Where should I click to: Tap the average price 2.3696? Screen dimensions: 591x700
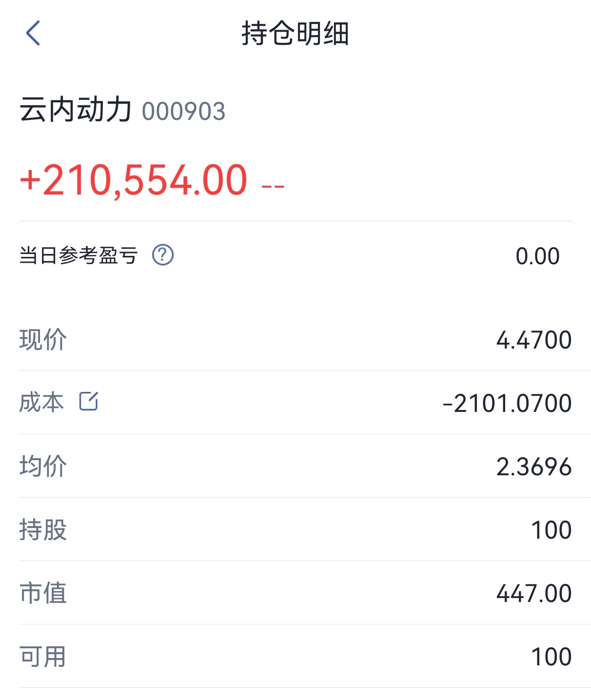tap(534, 467)
